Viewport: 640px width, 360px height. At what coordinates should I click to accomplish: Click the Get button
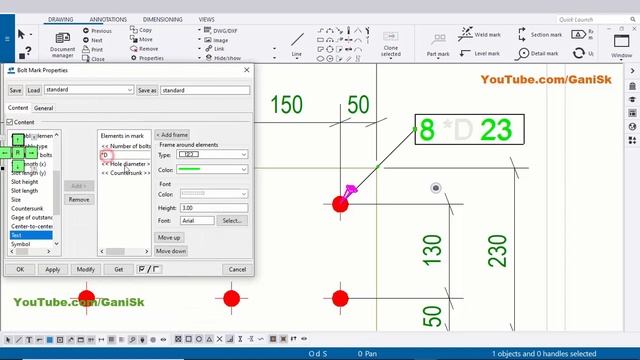pyautogui.click(x=118, y=269)
